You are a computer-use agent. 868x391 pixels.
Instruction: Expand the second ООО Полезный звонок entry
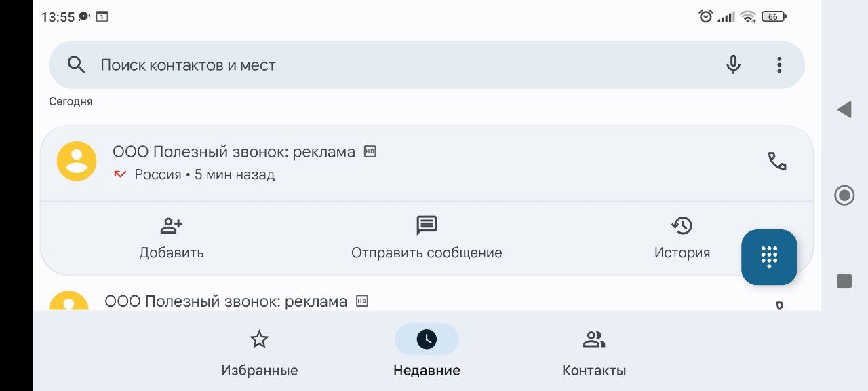427,300
